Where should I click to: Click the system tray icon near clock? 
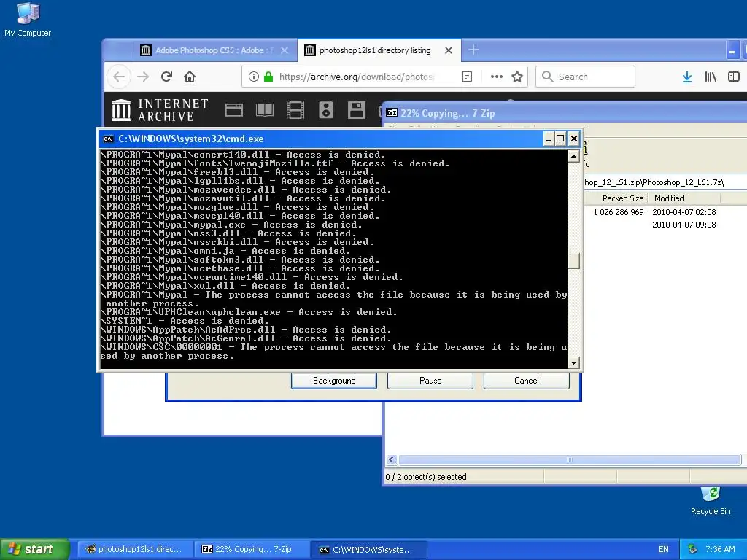(x=693, y=549)
